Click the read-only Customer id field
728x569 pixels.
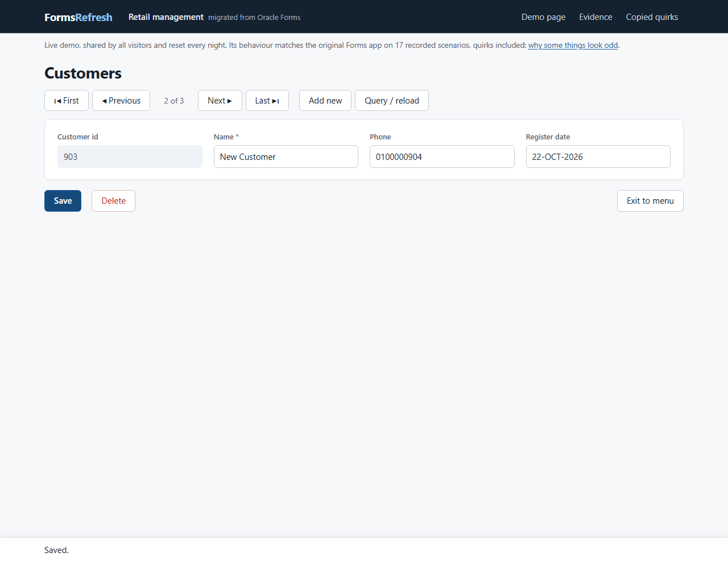coord(130,156)
